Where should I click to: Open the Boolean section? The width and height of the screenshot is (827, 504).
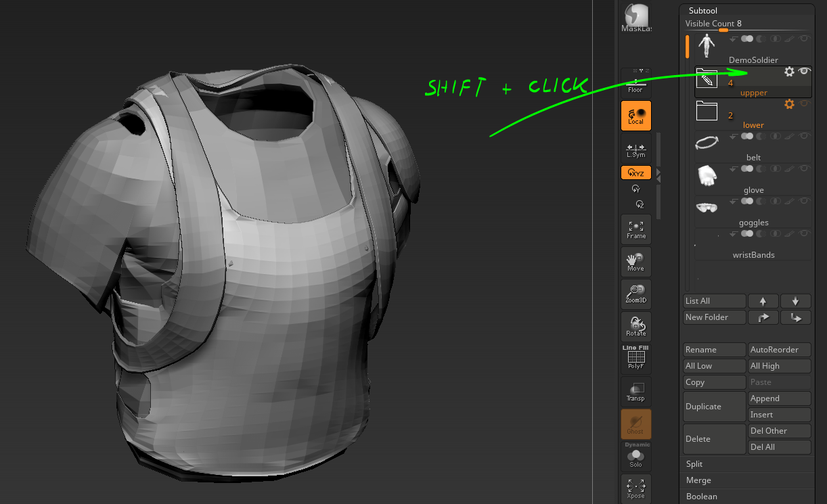(x=746, y=497)
